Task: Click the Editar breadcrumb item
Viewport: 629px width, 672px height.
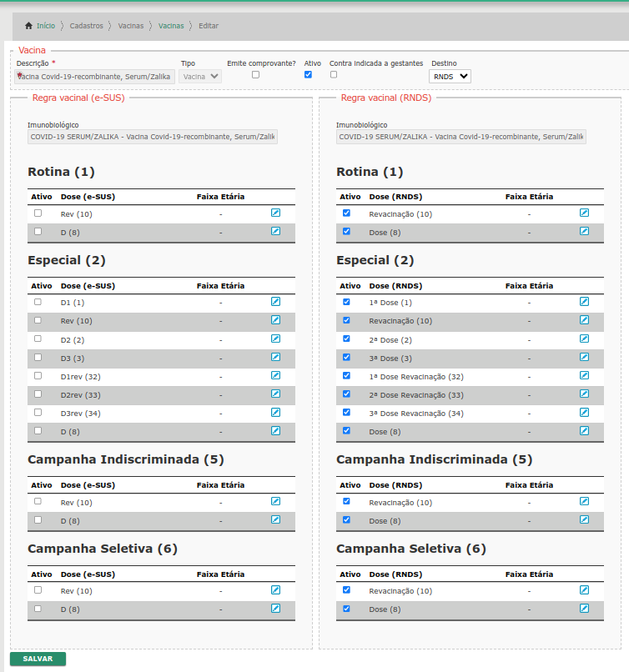Action: pos(209,26)
